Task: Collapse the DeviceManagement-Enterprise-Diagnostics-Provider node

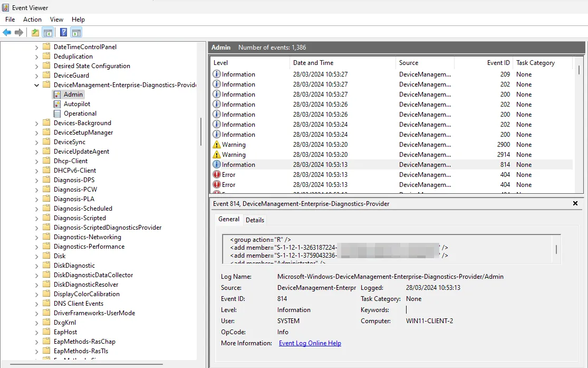Action: [36, 85]
